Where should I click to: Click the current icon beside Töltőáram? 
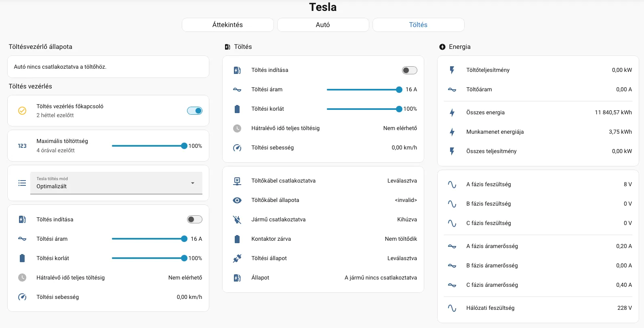[x=452, y=90]
